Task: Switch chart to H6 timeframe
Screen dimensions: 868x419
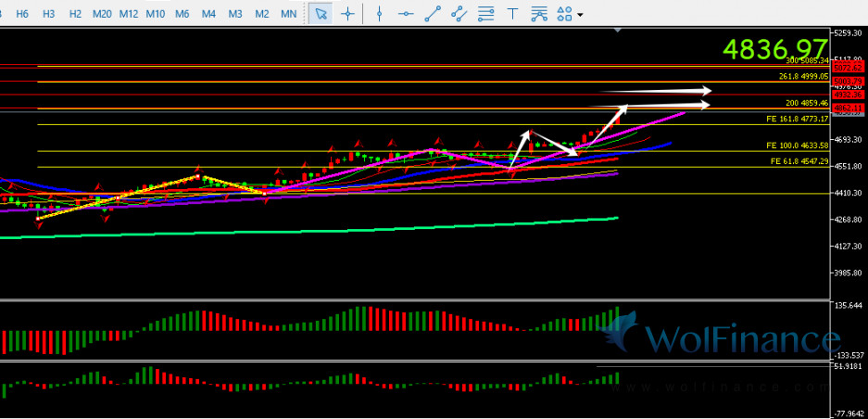Action: coord(22,14)
